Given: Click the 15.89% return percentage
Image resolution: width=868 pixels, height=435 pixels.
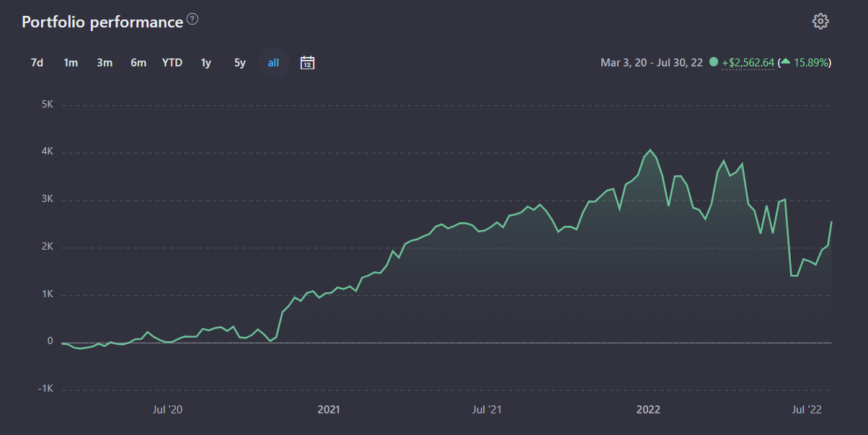Looking at the screenshot, I should point(810,63).
